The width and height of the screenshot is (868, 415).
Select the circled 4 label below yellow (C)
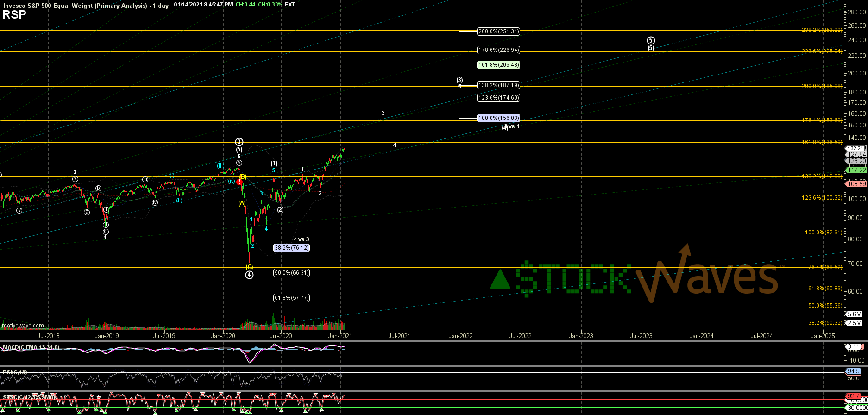pos(249,275)
